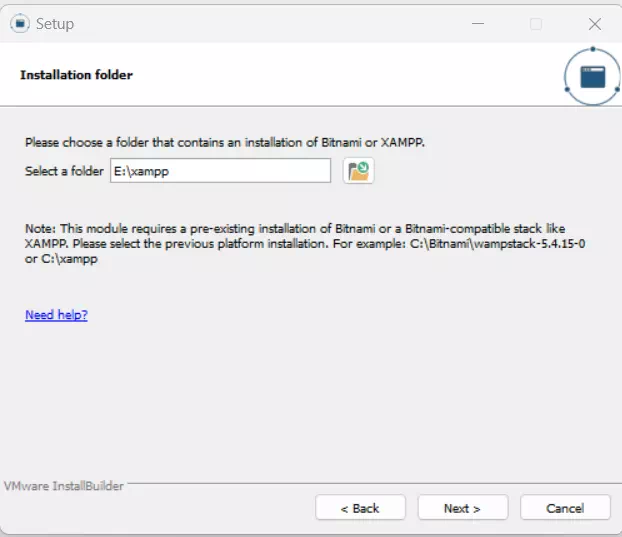Click the 'Please choose a folder' instruction text

click(225, 142)
